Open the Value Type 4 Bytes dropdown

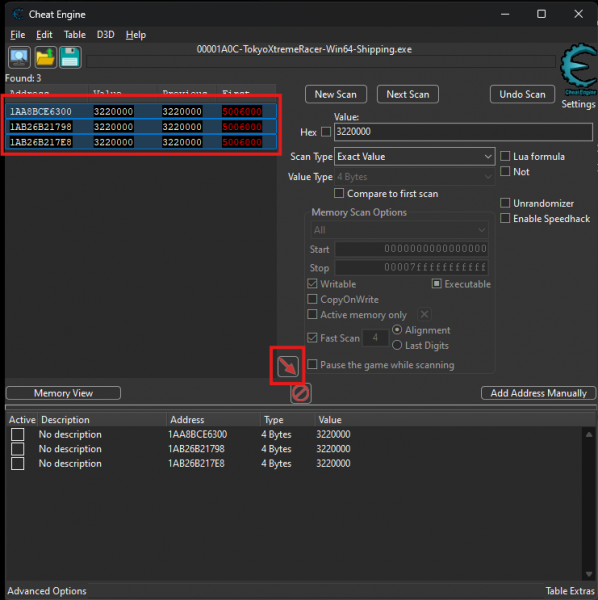tap(415, 177)
